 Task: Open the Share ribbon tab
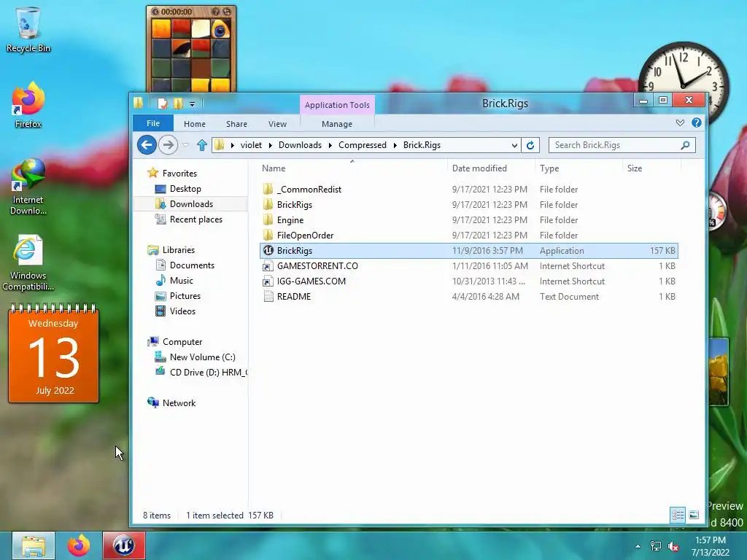(236, 124)
